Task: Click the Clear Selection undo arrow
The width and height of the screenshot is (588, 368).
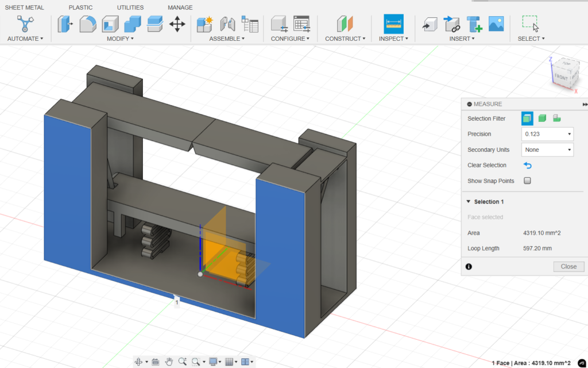Action: point(527,165)
